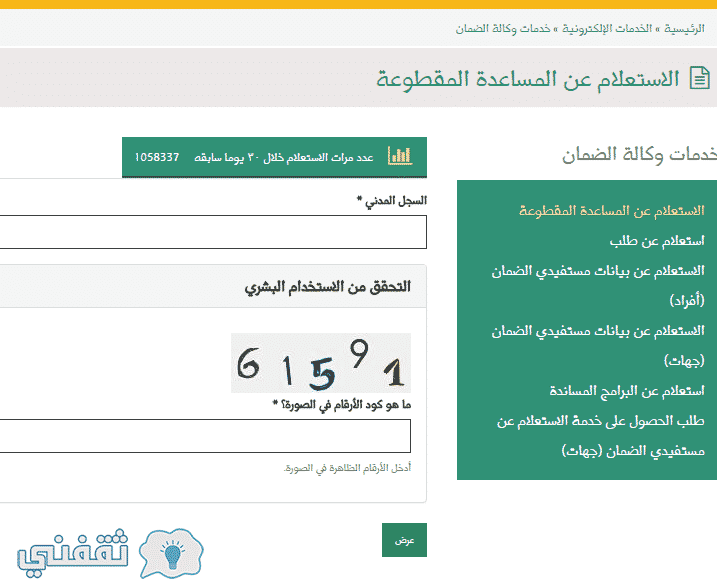The image size is (717, 580).
Task: Open طلب الحصول على خدمة الاستعلام link
Action: 600,435
